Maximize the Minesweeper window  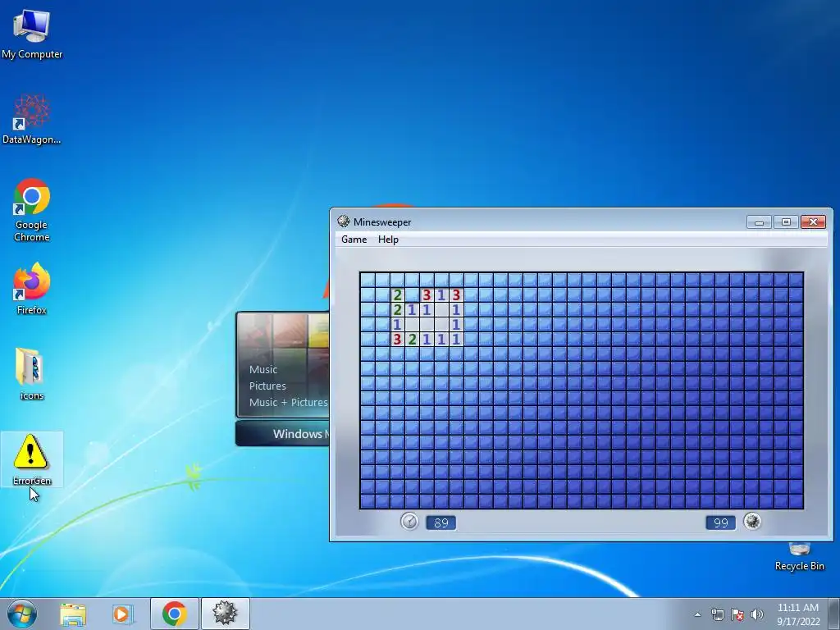pos(786,221)
